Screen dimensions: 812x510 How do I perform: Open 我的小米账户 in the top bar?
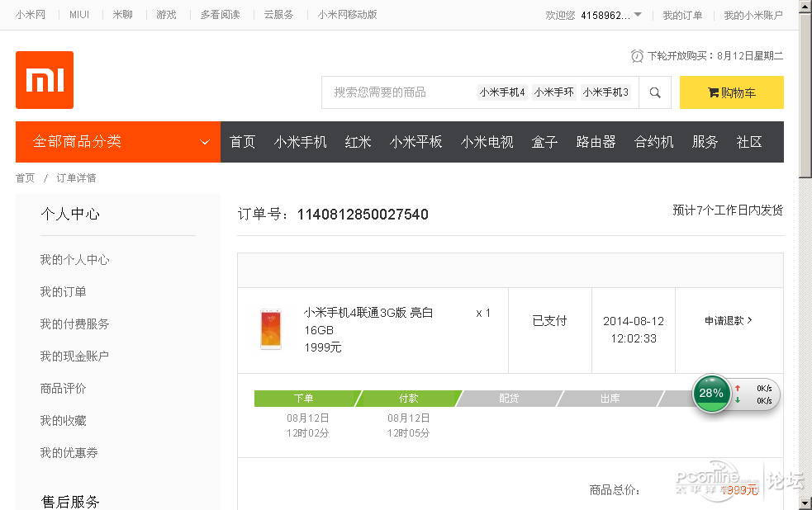753,16
